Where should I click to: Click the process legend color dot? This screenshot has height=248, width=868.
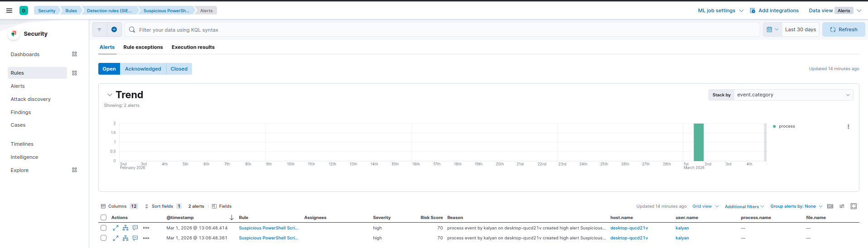click(774, 127)
